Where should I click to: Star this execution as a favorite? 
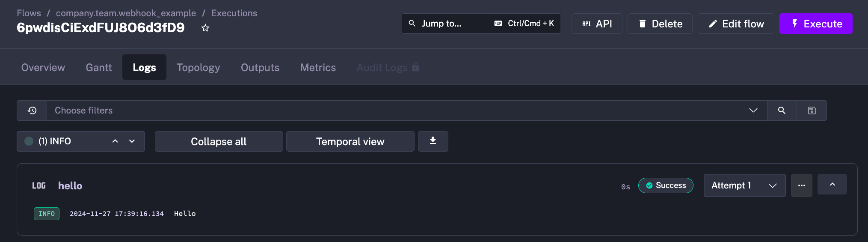tap(205, 28)
